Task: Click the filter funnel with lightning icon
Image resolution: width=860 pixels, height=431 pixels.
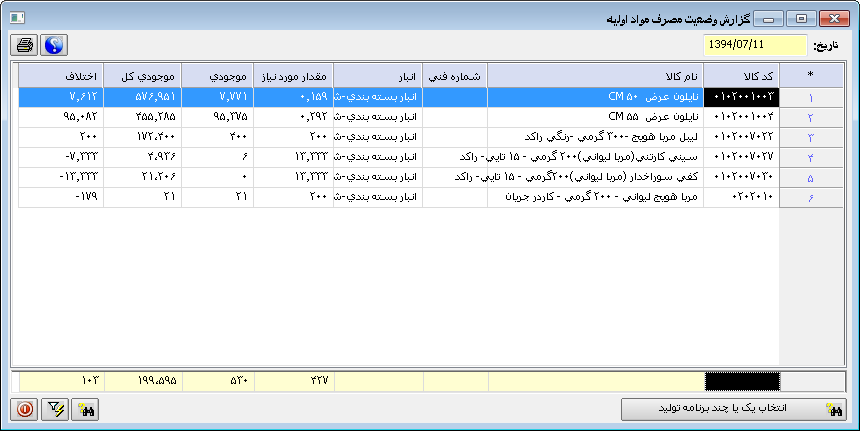Action: [x=55, y=409]
